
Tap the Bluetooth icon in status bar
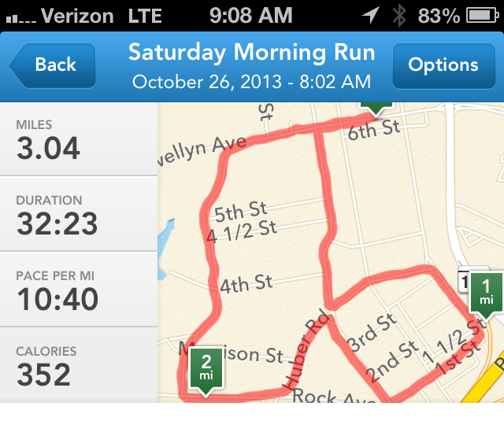click(x=399, y=16)
